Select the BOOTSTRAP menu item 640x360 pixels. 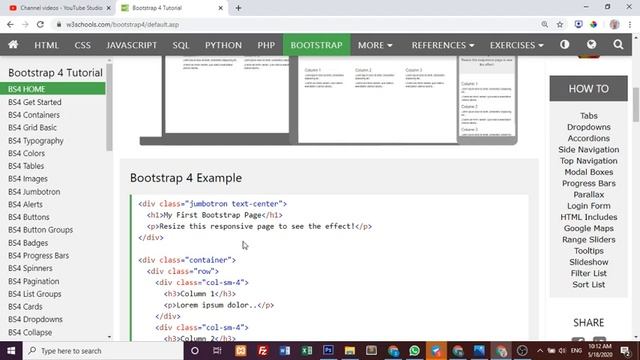coord(317,45)
